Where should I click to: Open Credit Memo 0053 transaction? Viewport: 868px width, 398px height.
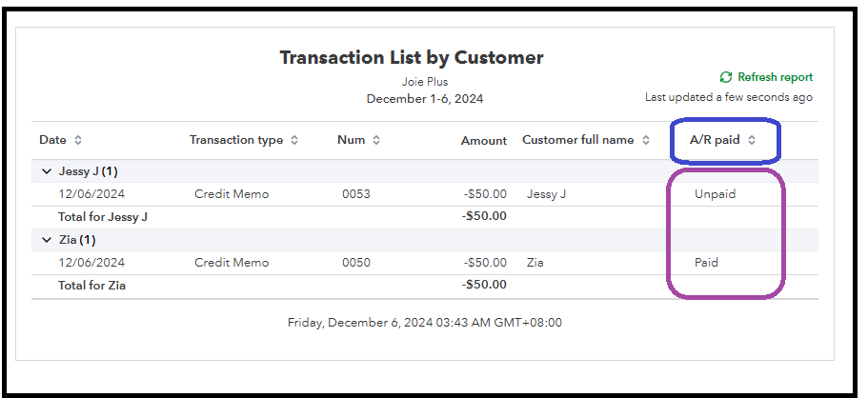(x=232, y=194)
